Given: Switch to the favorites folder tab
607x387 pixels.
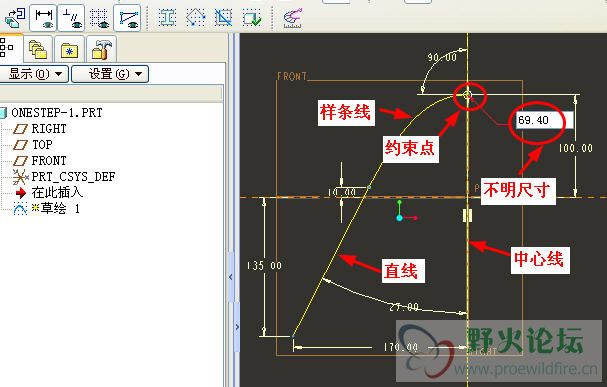Looking at the screenshot, I should [x=69, y=50].
